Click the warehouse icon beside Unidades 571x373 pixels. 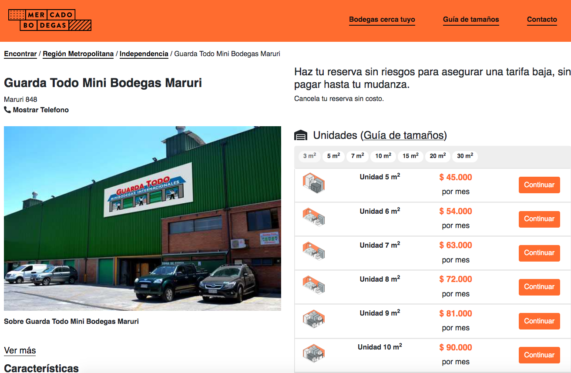click(x=300, y=135)
